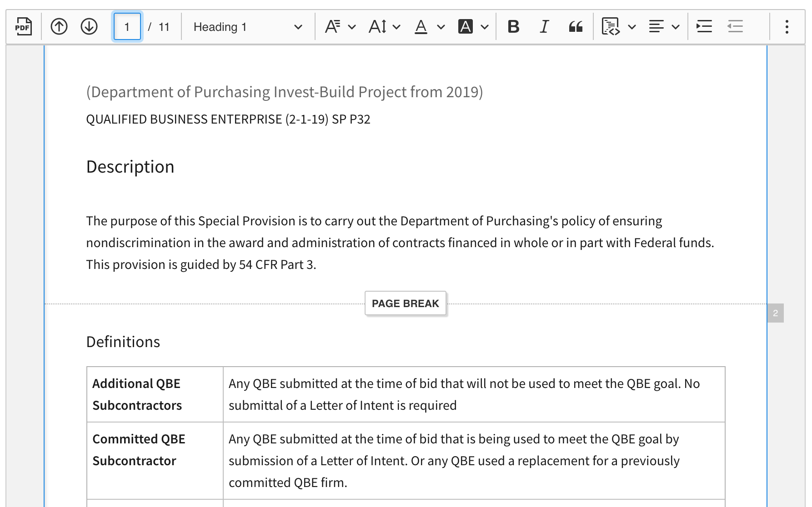Increase indent of the paragraph

pyautogui.click(x=704, y=27)
